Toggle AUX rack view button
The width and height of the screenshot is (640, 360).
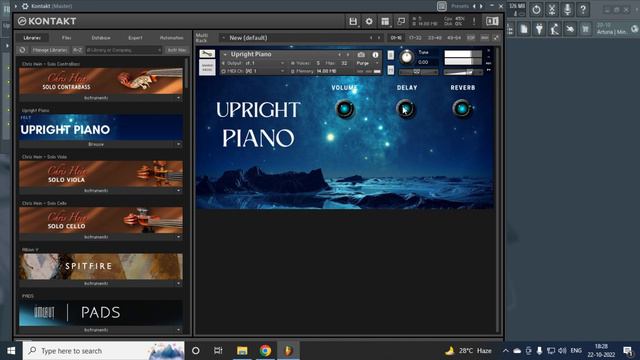pos(484,38)
